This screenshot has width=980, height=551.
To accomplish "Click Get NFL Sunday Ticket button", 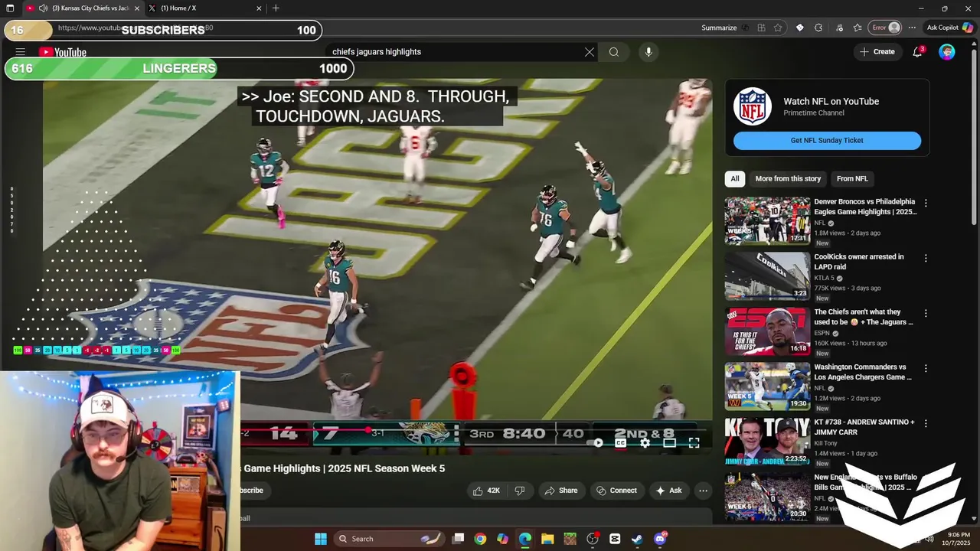I will pos(827,141).
